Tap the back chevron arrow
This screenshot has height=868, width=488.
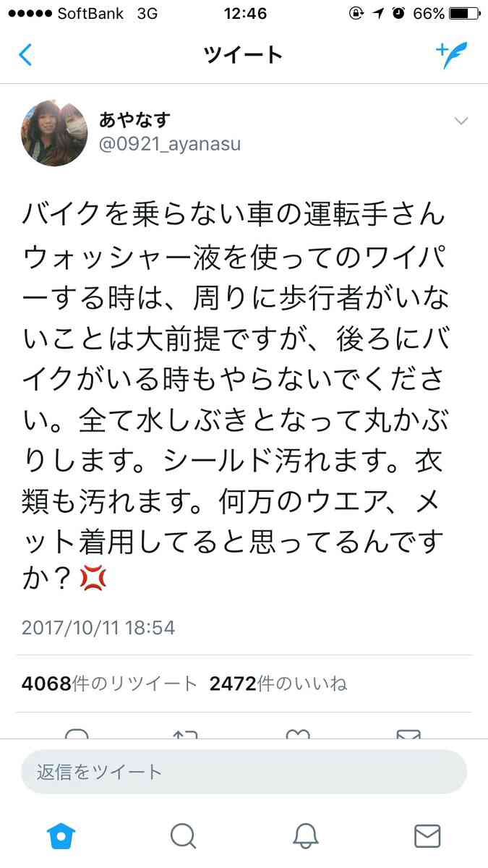[x=25, y=55]
